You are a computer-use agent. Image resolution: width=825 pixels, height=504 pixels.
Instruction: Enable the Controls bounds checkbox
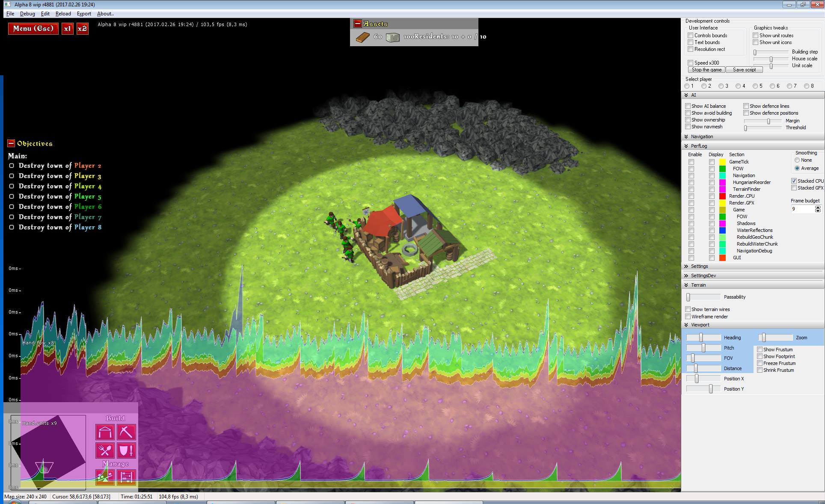pos(690,36)
